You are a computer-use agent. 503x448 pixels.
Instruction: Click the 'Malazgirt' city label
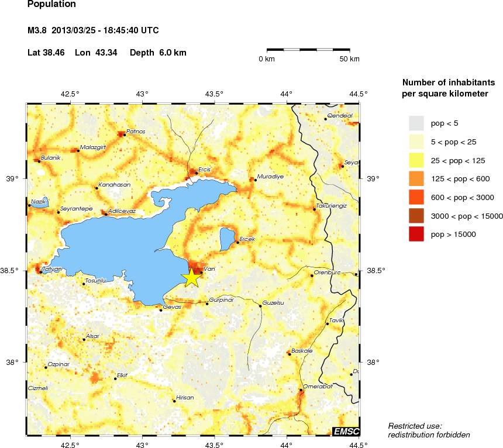[x=93, y=147]
